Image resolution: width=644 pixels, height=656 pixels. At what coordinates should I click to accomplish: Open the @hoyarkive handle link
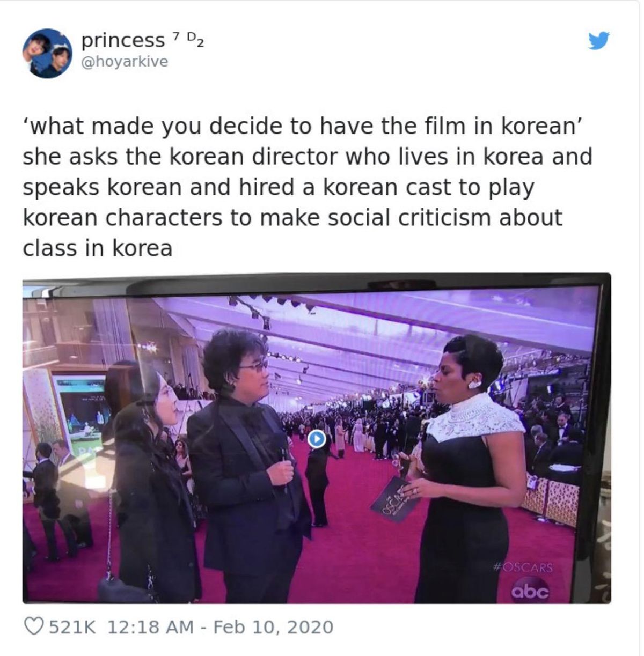(x=124, y=62)
